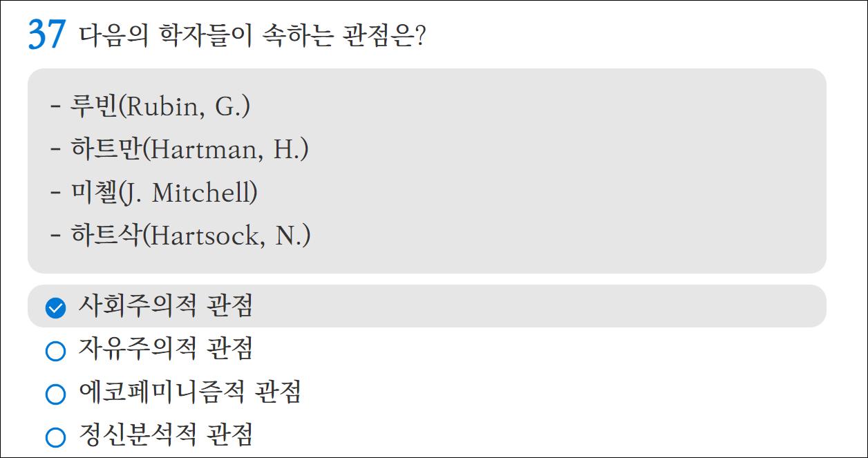Click the English name (Rubin, G.)
The image size is (868, 458).
point(185,107)
